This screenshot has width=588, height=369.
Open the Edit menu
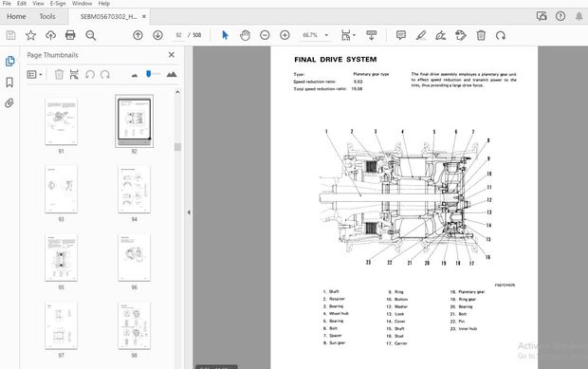click(x=22, y=4)
